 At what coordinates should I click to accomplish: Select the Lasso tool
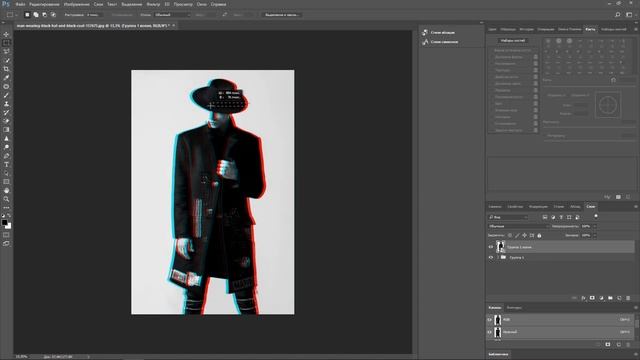pyautogui.click(x=6, y=51)
